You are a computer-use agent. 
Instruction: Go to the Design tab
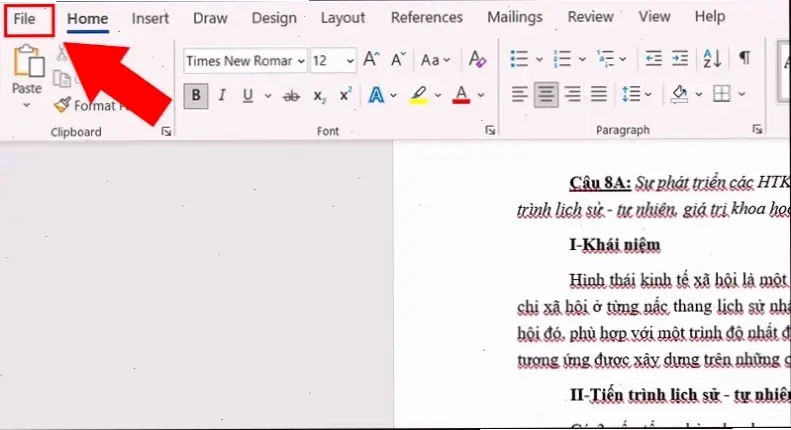(x=274, y=18)
